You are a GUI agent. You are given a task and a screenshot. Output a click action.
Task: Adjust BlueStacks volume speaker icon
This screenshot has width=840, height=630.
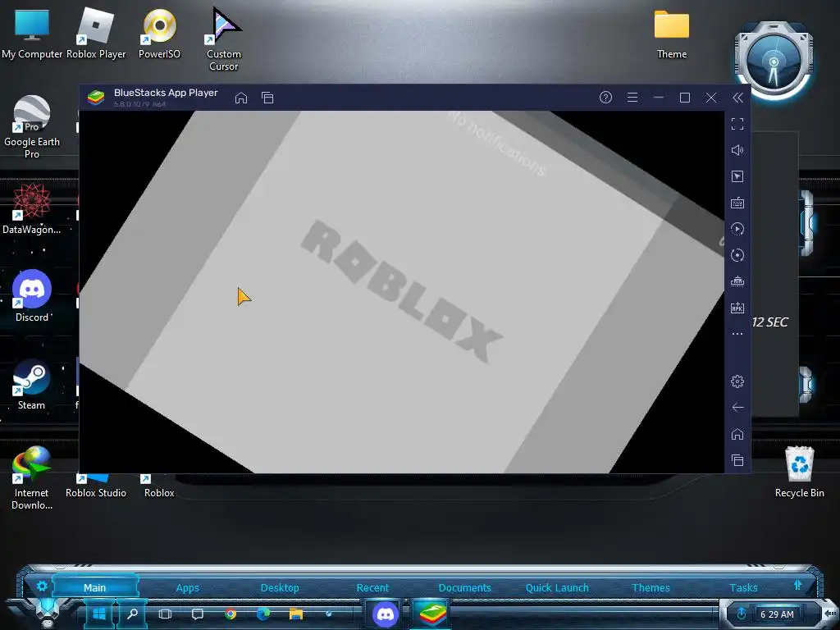pyautogui.click(x=737, y=150)
